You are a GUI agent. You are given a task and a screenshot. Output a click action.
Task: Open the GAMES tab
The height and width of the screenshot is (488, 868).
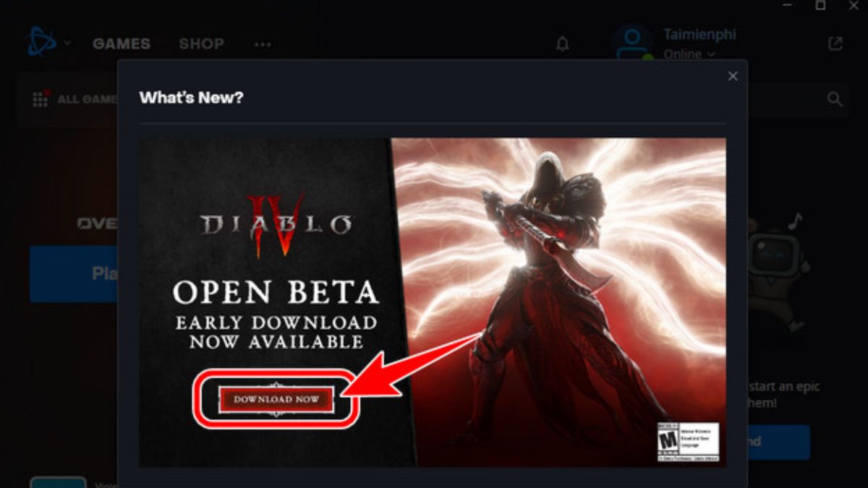click(122, 44)
